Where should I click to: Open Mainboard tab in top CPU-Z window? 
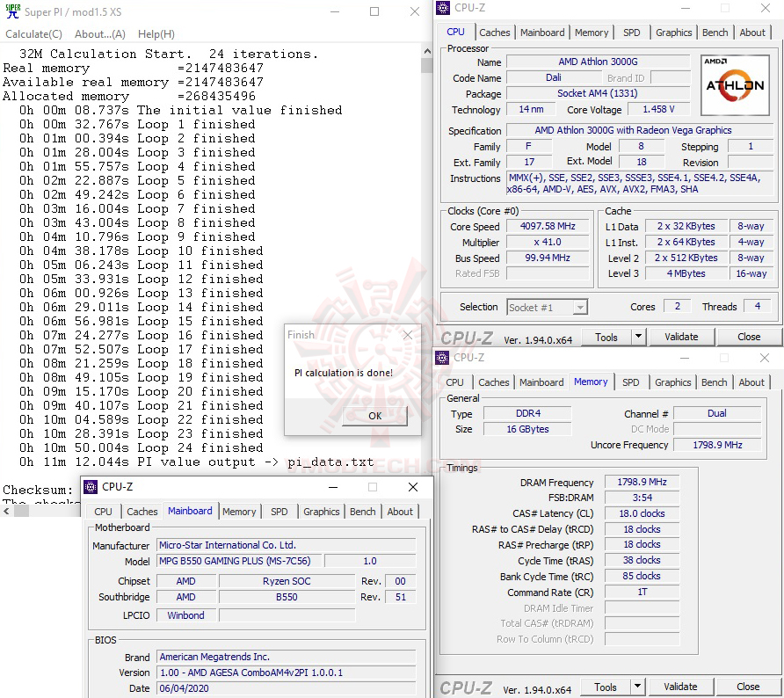click(542, 33)
